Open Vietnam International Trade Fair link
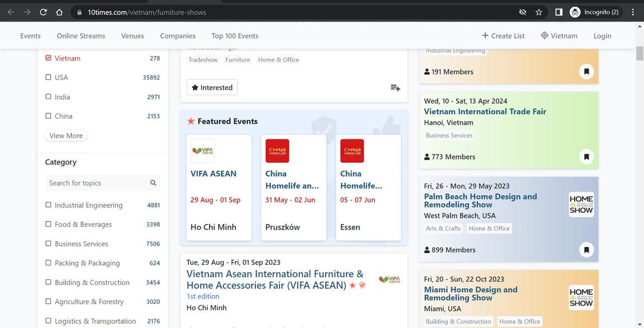644x328 pixels. 485,111
